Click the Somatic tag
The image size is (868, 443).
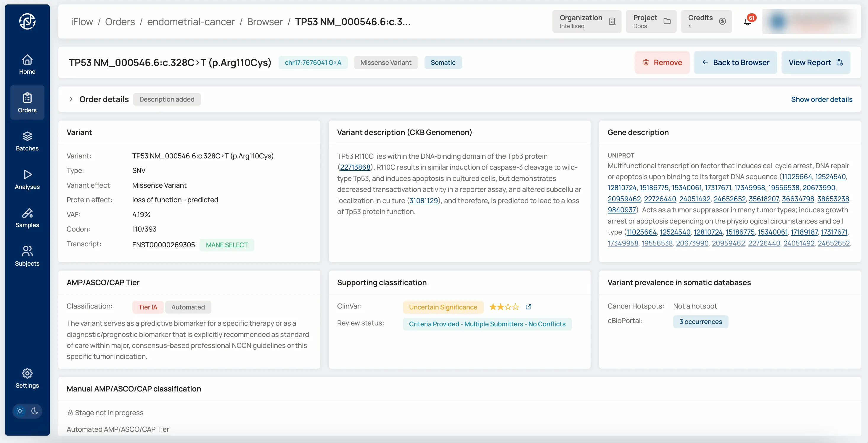[x=443, y=62]
